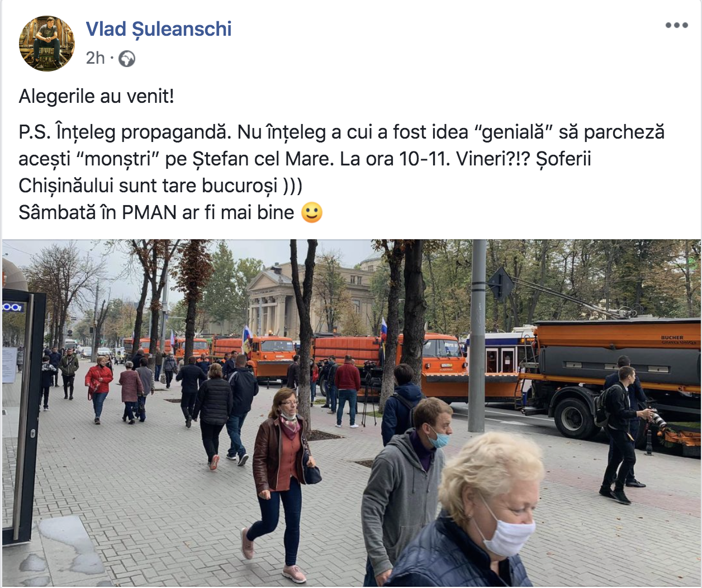Open the attached street photo

[x=351, y=413]
